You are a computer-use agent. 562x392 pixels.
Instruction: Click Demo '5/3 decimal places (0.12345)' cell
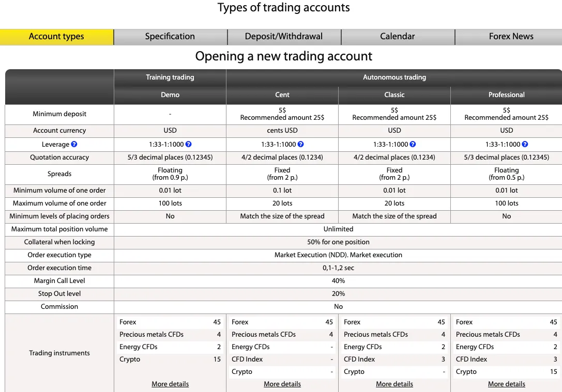[170, 158]
